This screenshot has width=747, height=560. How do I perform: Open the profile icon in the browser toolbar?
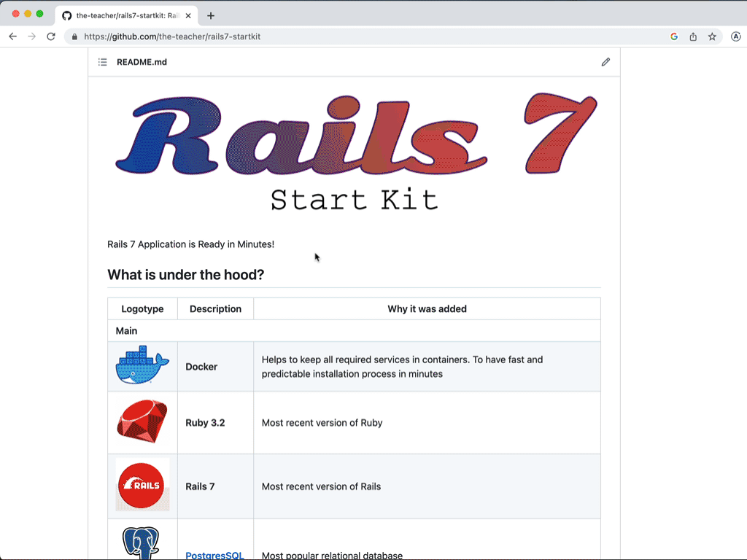point(736,36)
